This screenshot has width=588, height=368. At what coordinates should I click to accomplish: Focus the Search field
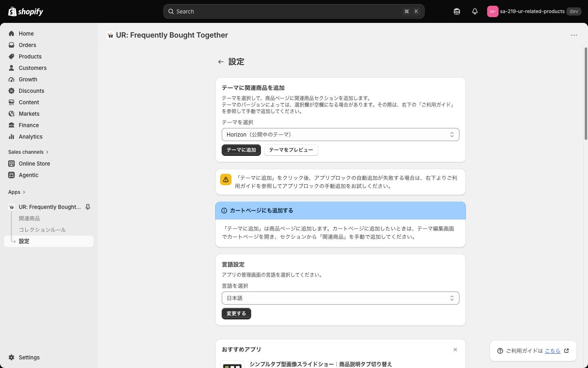[294, 11]
